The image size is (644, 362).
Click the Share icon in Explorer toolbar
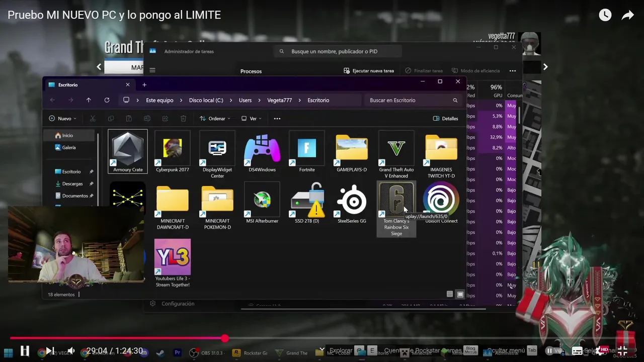(165, 119)
